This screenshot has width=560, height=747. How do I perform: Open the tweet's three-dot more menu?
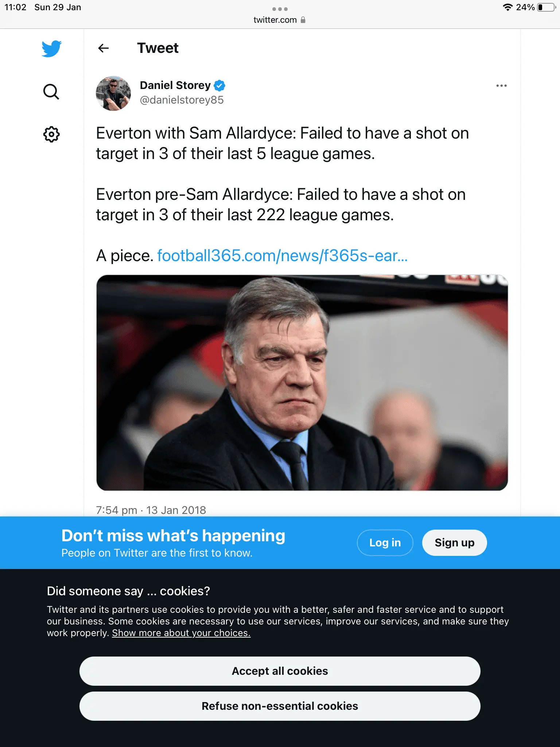coord(501,86)
